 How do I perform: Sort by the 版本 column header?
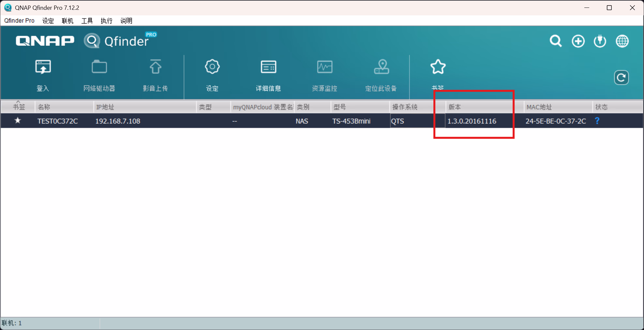485,107
